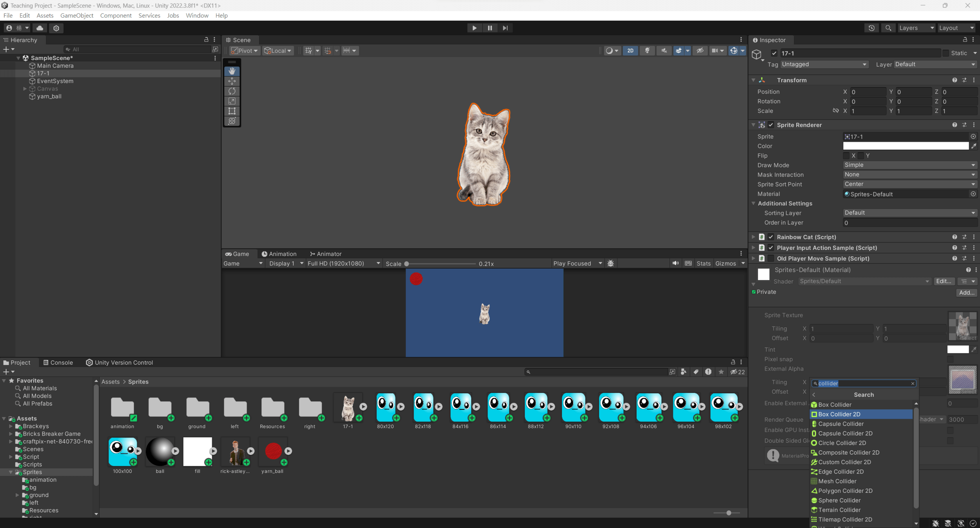The image size is (980, 528).
Task: Switch to the Console tab
Action: click(x=58, y=362)
